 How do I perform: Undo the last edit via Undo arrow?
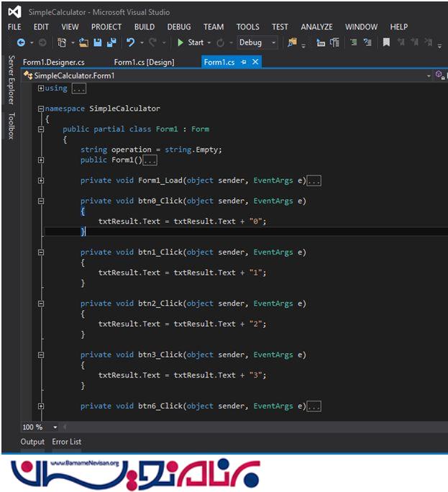(x=130, y=42)
